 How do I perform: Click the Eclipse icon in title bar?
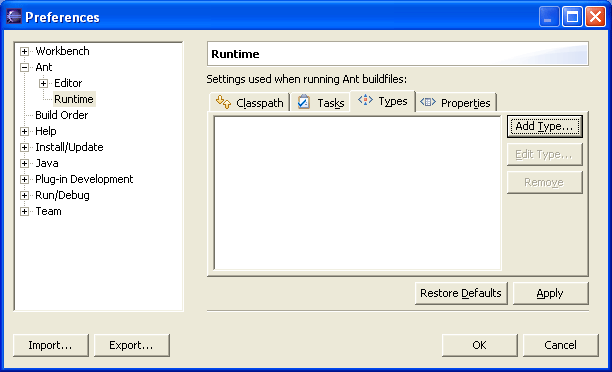[x=14, y=17]
